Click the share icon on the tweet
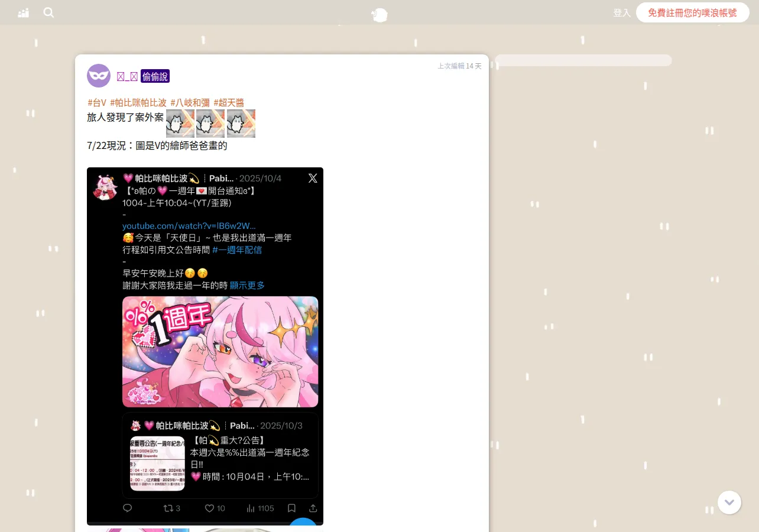This screenshot has width=759, height=532. [313, 508]
